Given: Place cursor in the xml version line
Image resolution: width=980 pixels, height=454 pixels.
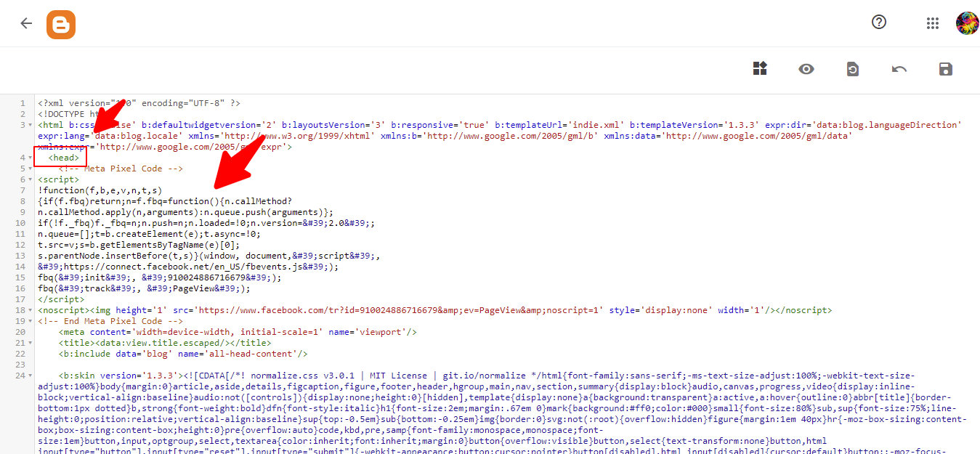Looking at the screenshot, I should [139, 103].
